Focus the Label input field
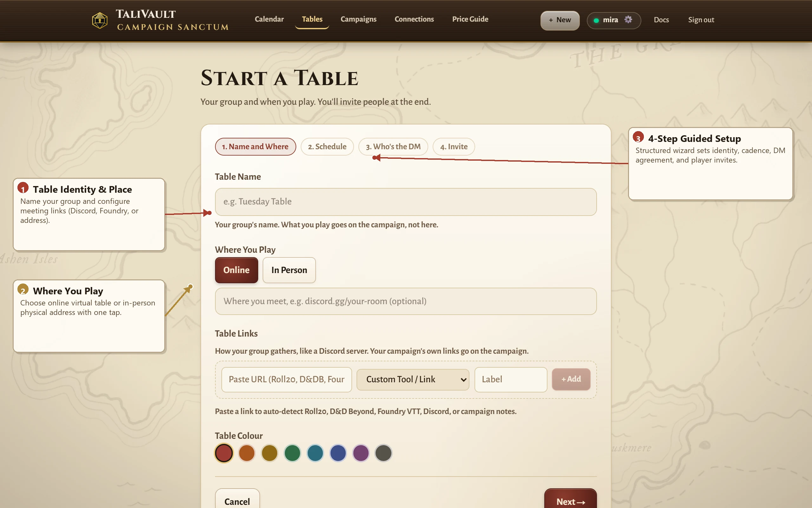This screenshot has height=508, width=812. point(511,379)
